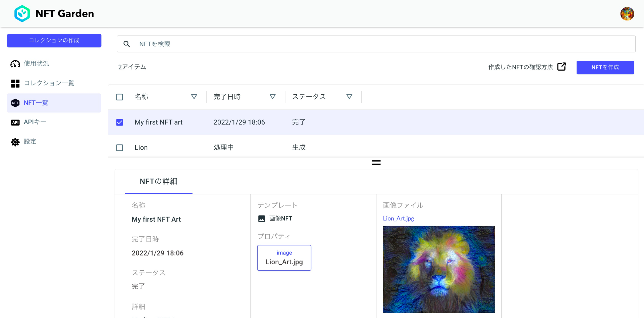The image size is (644, 318).
Task: Switch to the NFTの詳細 tab
Action: 158,181
